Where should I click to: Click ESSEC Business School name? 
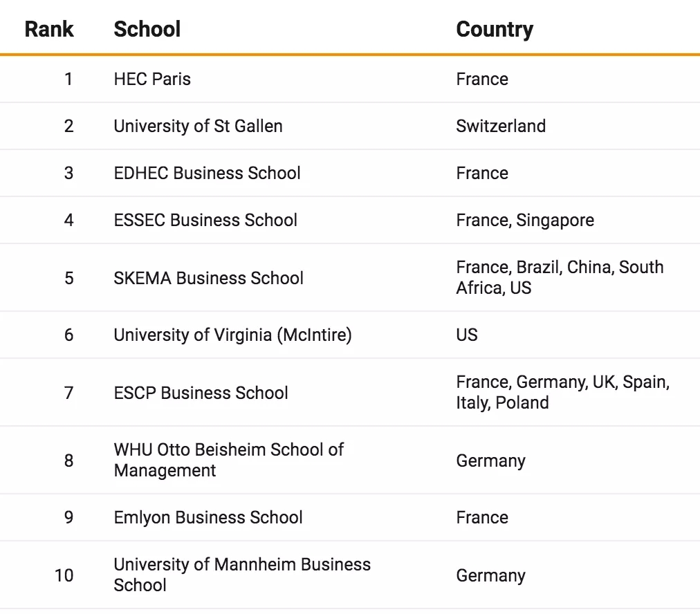(205, 220)
